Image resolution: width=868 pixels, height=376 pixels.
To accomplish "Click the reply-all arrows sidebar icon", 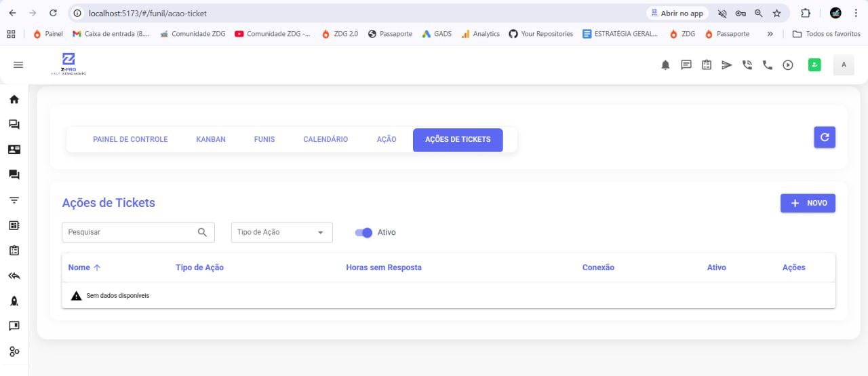I will (x=14, y=276).
